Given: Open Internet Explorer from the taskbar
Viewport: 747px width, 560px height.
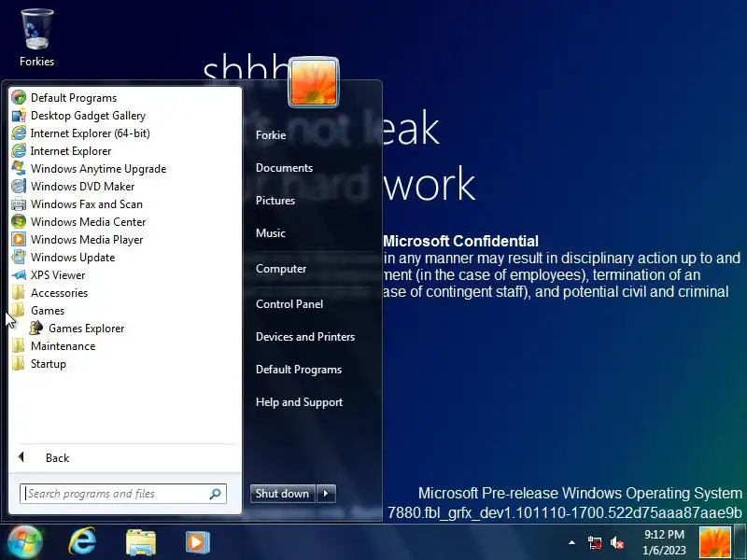Looking at the screenshot, I should tap(82, 542).
